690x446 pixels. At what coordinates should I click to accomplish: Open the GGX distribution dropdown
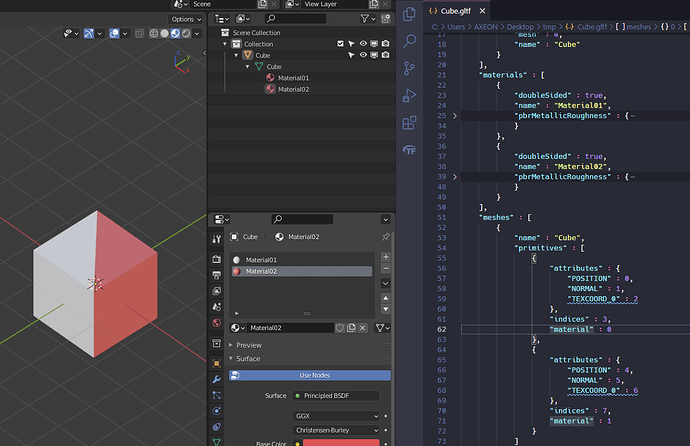[x=336, y=415]
